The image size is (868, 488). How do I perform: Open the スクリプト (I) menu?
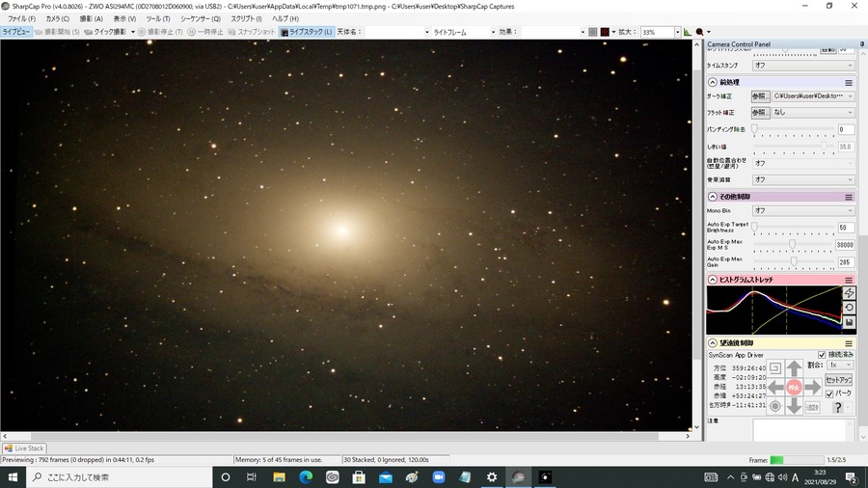[246, 19]
